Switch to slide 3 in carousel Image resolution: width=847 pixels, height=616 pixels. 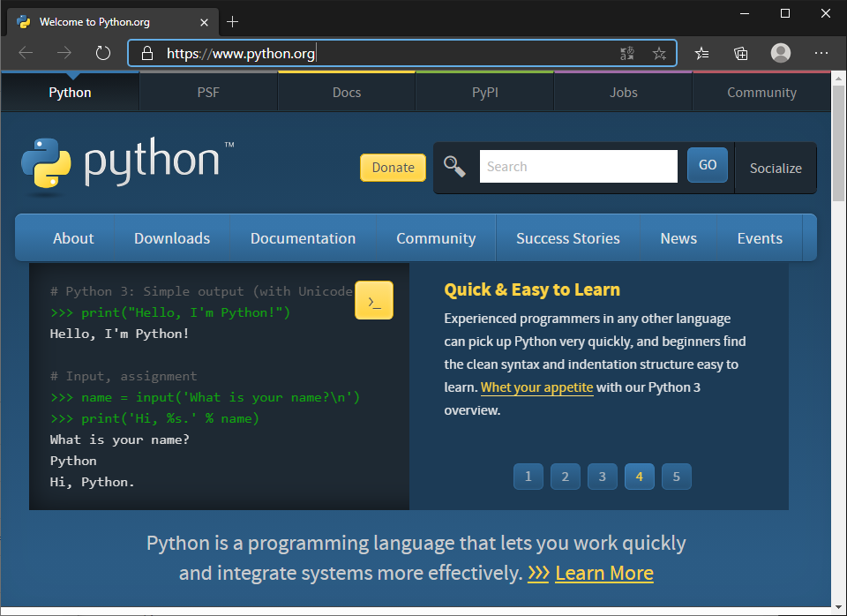point(603,477)
